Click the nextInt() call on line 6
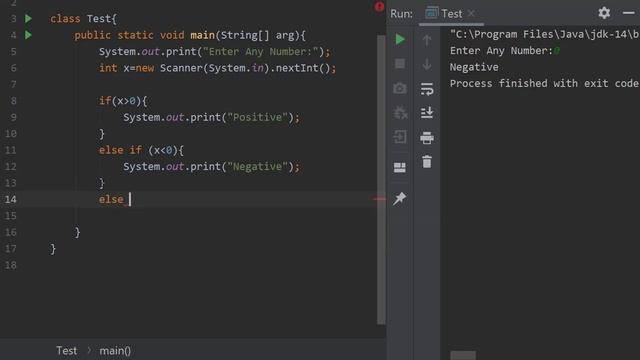 coord(303,68)
